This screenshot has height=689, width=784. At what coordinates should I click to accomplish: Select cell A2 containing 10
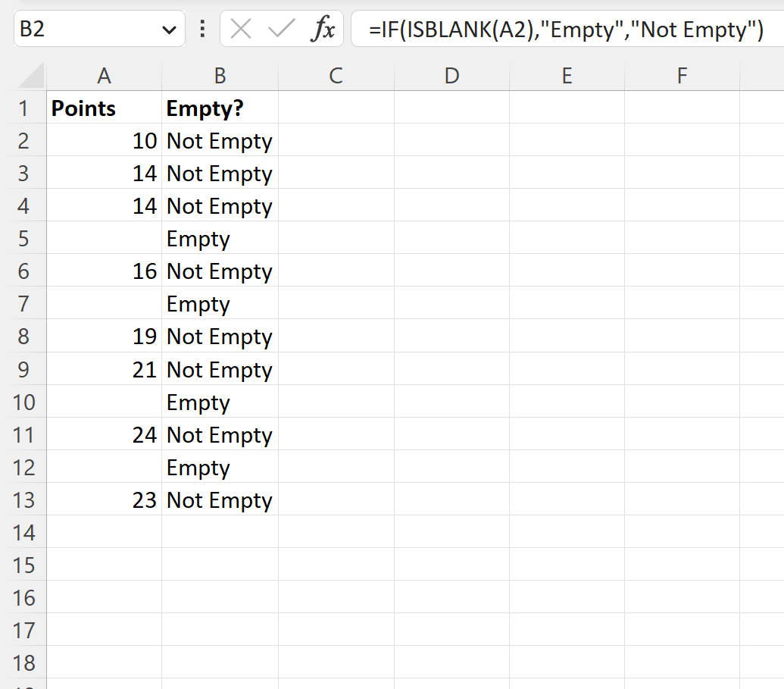click(x=104, y=140)
